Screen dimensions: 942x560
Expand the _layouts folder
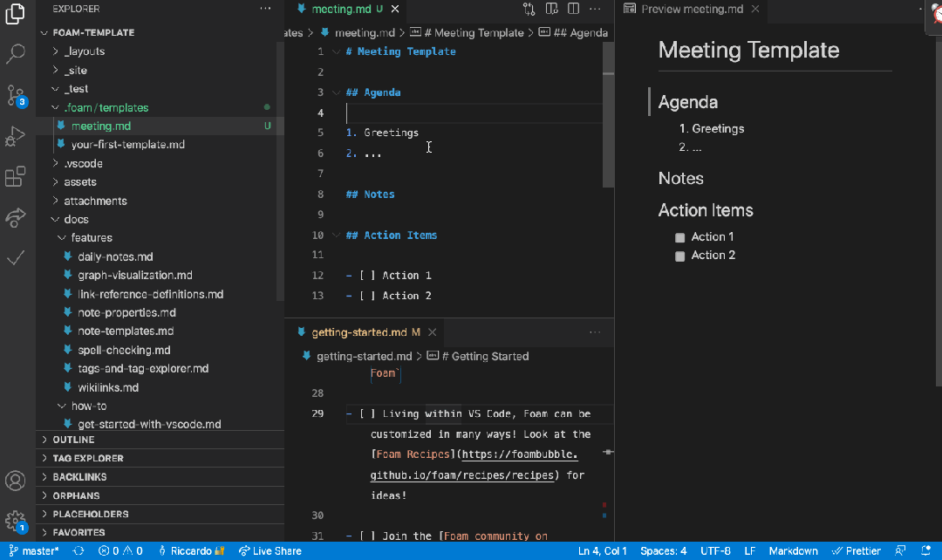[84, 51]
